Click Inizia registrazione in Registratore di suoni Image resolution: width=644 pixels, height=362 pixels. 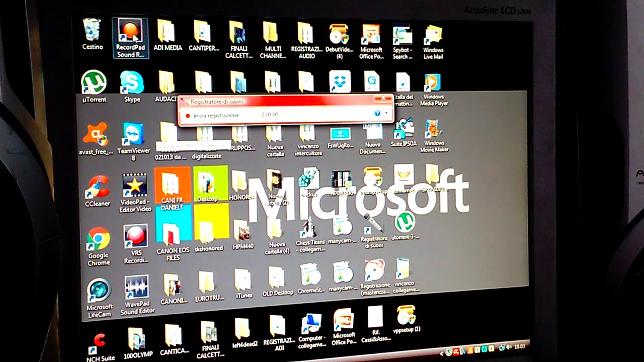(212, 116)
